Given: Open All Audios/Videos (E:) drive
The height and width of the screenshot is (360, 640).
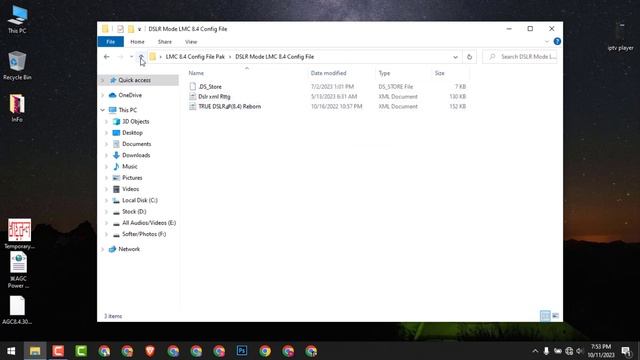Looking at the screenshot, I should pos(149,223).
